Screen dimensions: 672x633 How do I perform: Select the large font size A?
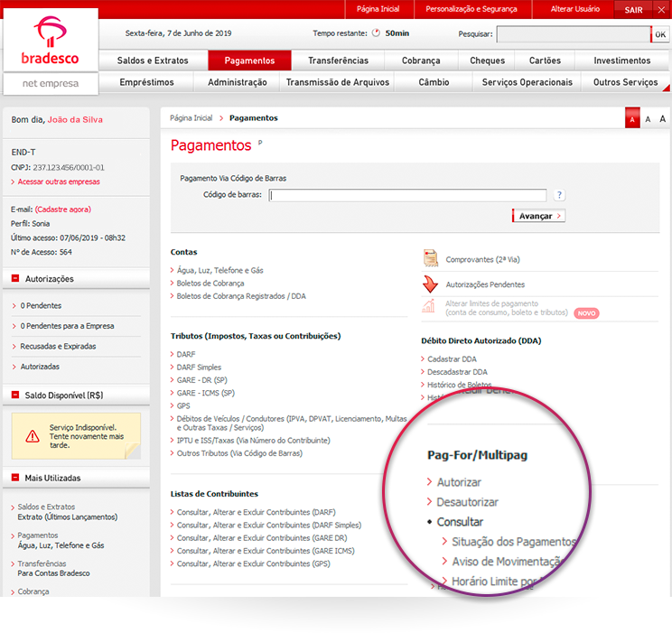[x=662, y=118]
